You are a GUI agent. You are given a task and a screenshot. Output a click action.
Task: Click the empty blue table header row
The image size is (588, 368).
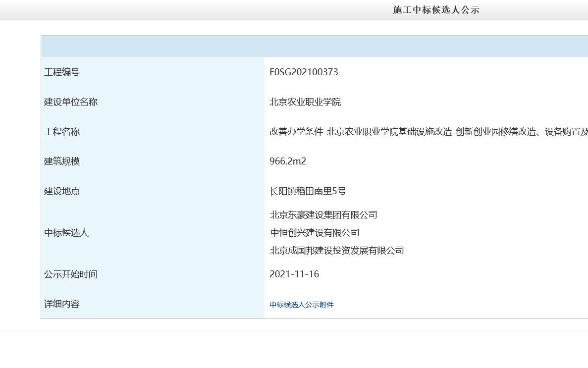315,47
